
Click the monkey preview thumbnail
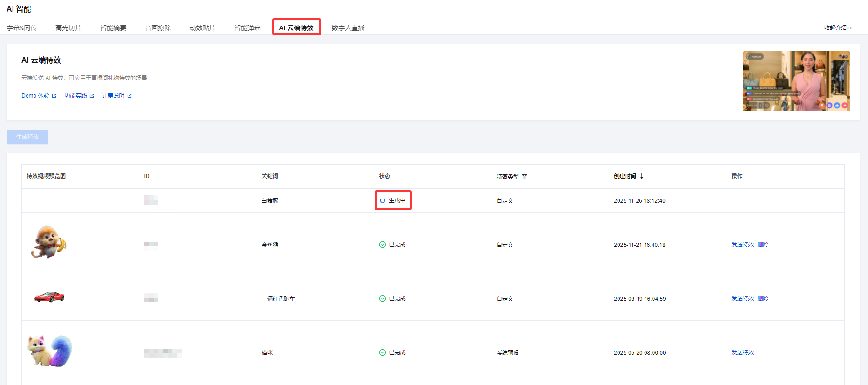click(49, 242)
